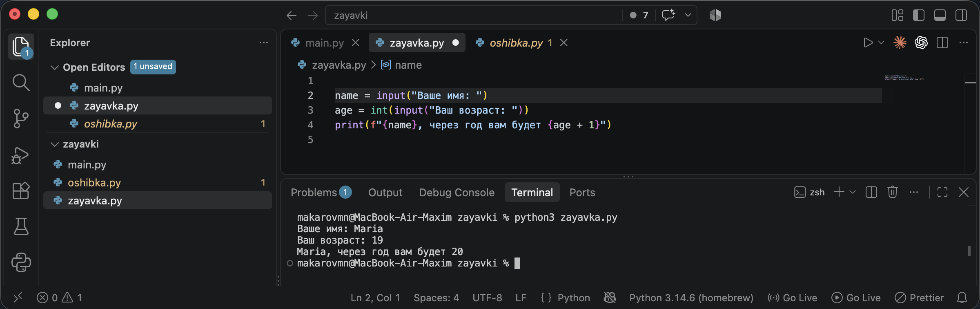Screen dimensions: 980x309
Task: Click the UTF-8 encoding status item
Action: [x=487, y=298]
